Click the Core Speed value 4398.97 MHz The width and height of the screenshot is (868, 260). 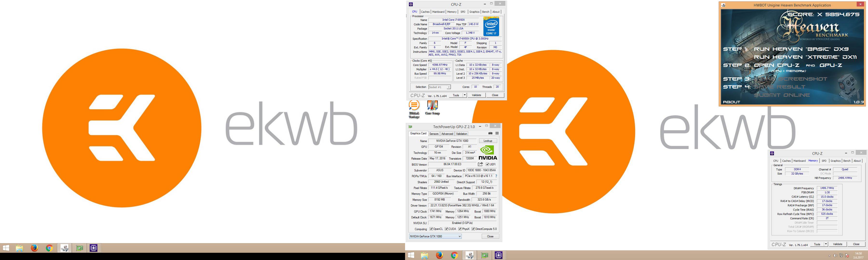[440, 65]
